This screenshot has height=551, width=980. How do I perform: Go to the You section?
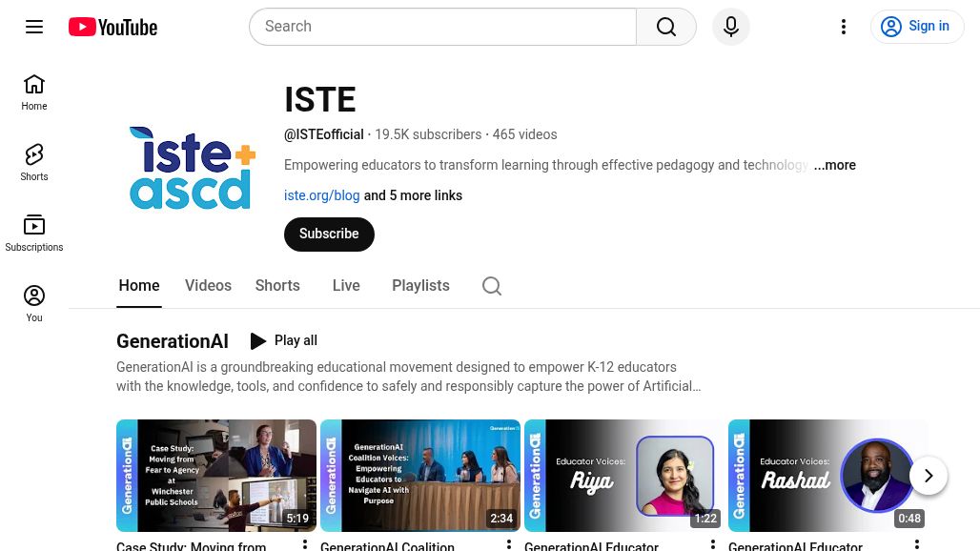[x=34, y=302]
